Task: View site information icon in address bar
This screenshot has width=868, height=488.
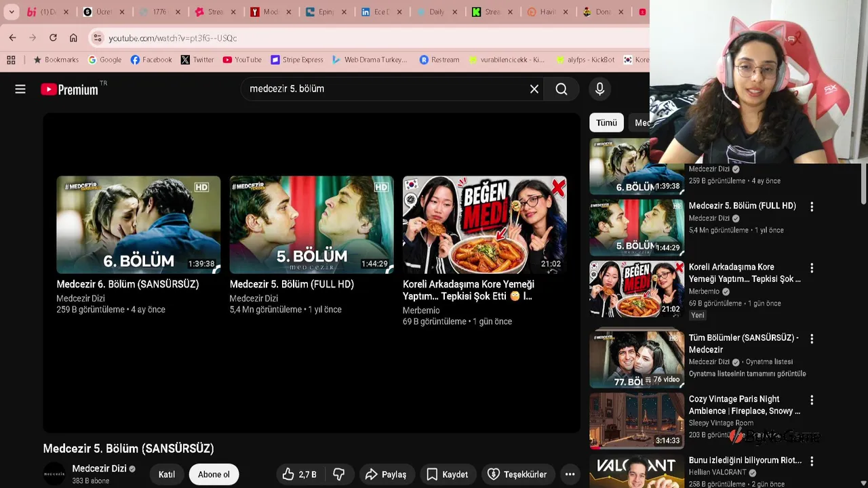Action: 98,38
